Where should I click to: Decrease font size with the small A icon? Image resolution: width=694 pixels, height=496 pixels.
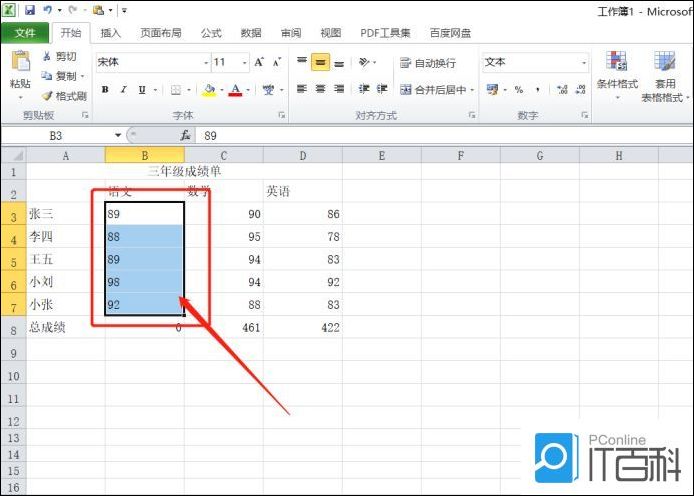click(x=277, y=62)
